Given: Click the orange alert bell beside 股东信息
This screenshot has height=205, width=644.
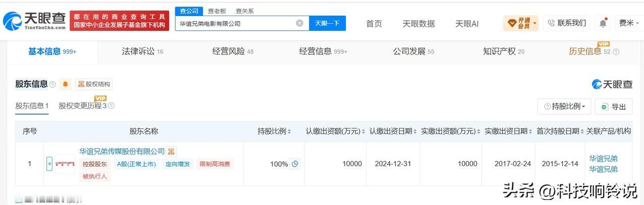Looking at the screenshot, I should 66,84.
